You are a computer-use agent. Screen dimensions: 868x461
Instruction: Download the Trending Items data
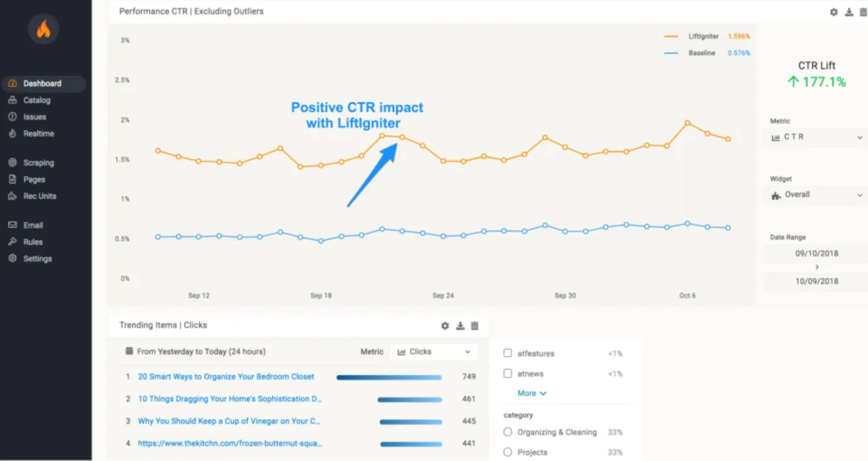[x=460, y=326]
